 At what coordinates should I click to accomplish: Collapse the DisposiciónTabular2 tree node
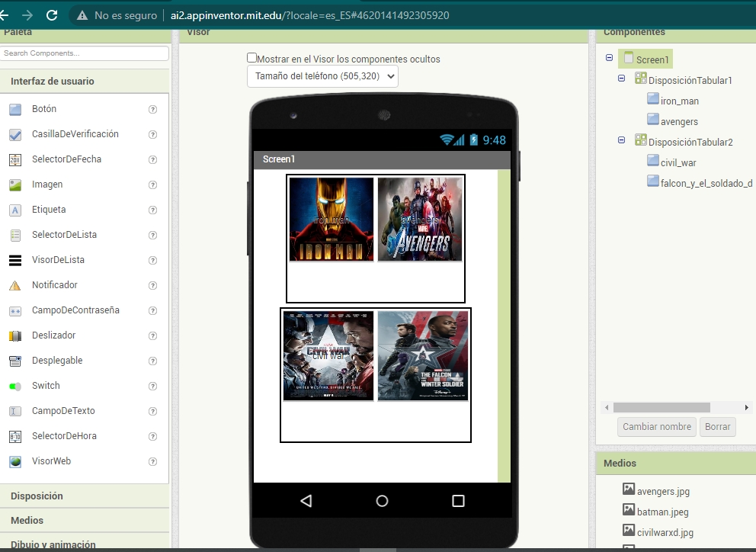pyautogui.click(x=621, y=140)
